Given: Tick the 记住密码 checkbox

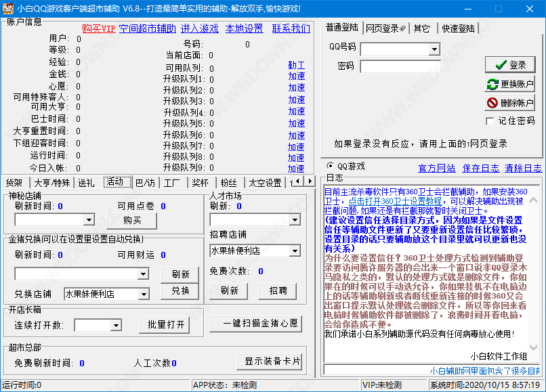Looking at the screenshot, I should point(490,121).
